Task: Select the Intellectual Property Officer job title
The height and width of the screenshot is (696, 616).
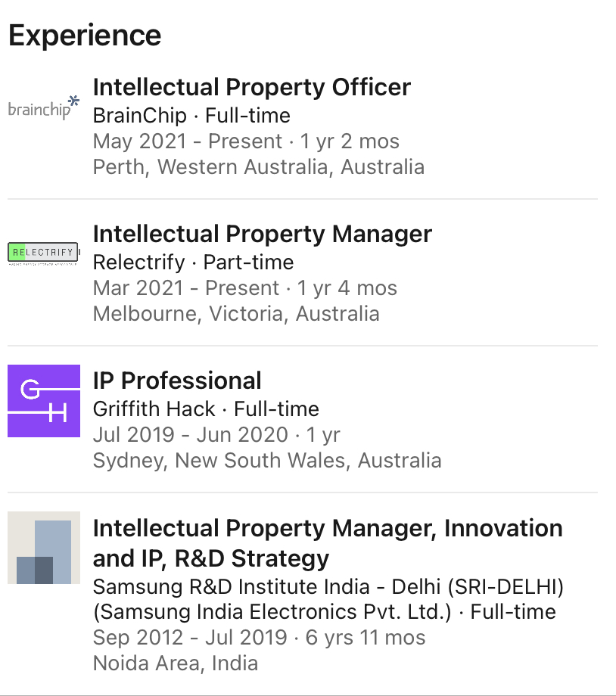Action: coord(252,87)
